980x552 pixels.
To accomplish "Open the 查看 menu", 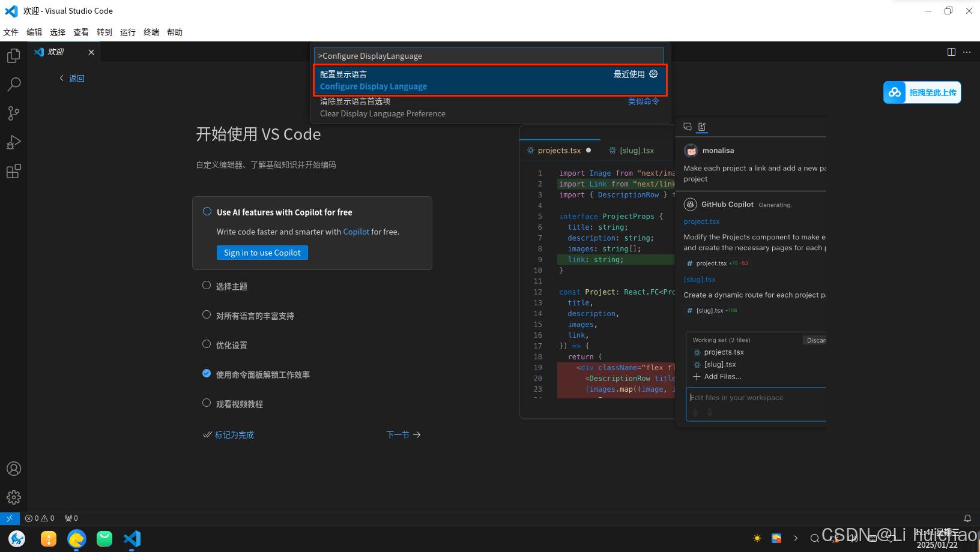I will click(x=81, y=32).
